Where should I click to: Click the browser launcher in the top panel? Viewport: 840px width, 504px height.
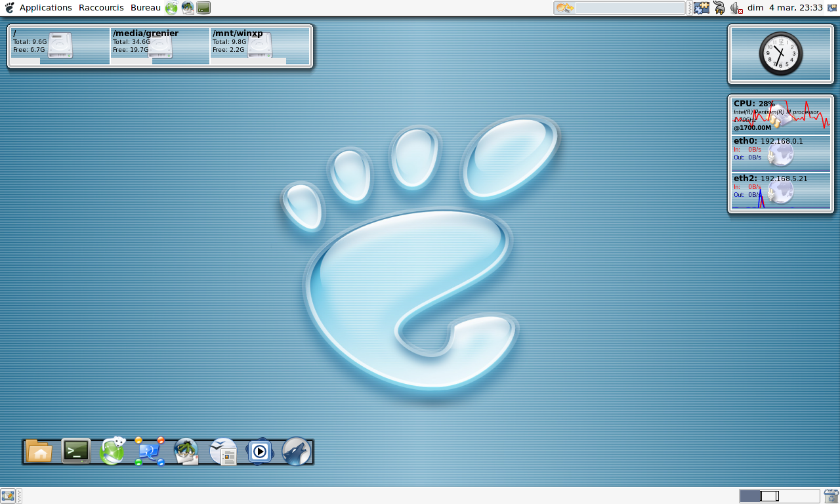[x=170, y=7]
